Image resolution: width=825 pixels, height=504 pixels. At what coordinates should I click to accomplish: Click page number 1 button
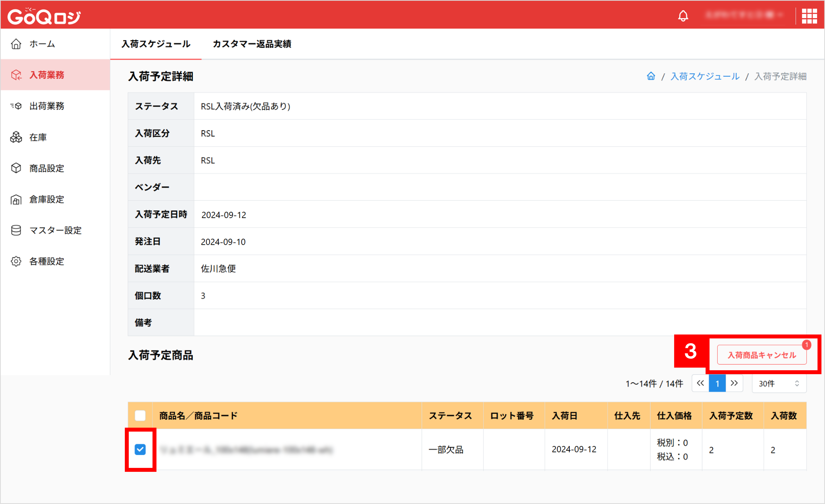coord(717,384)
